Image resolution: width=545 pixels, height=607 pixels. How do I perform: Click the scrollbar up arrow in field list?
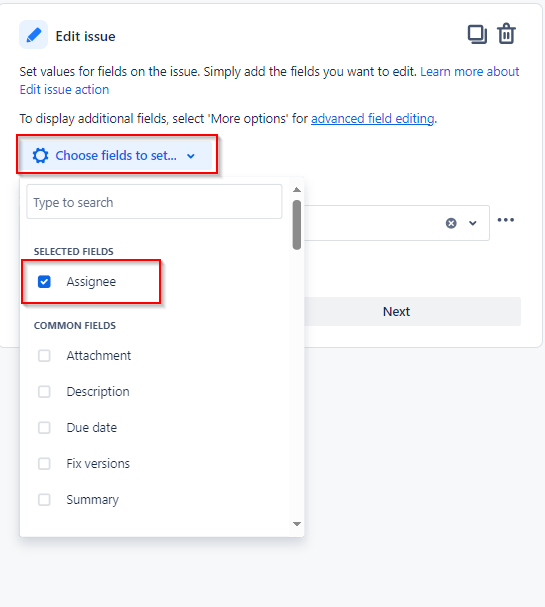click(x=297, y=190)
